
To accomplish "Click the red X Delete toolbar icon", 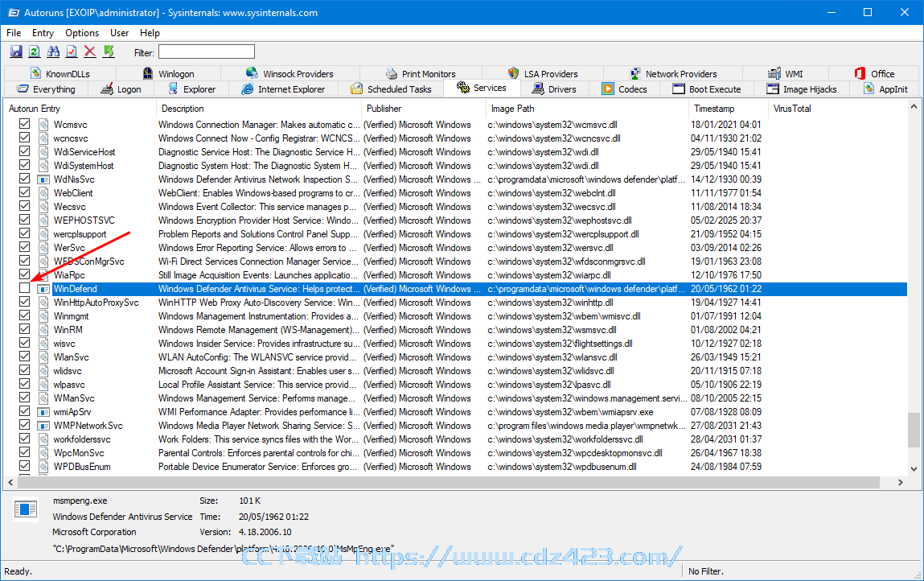I will [89, 52].
